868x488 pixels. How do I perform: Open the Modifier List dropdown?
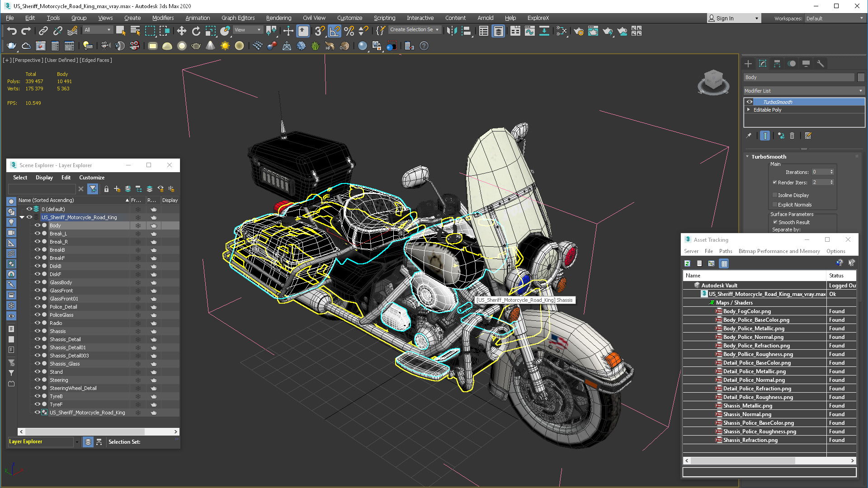[x=804, y=91]
